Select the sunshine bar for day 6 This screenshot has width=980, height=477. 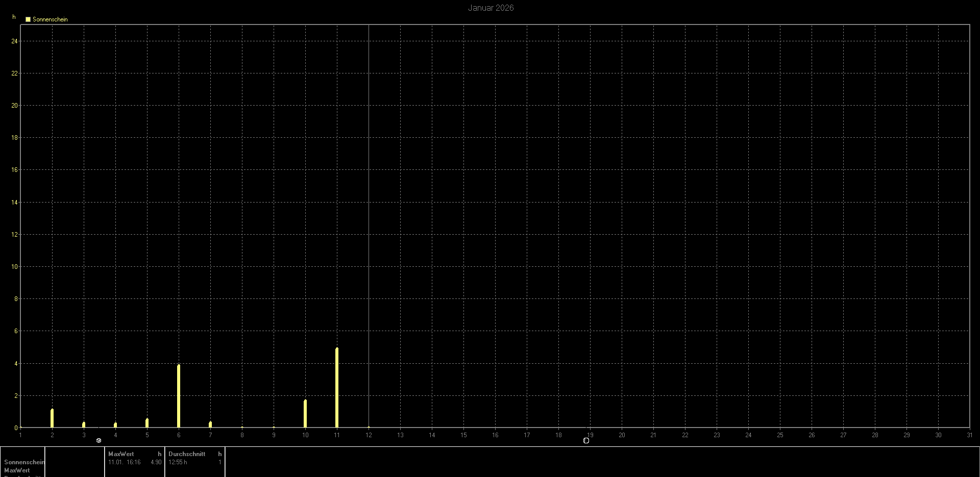179,396
